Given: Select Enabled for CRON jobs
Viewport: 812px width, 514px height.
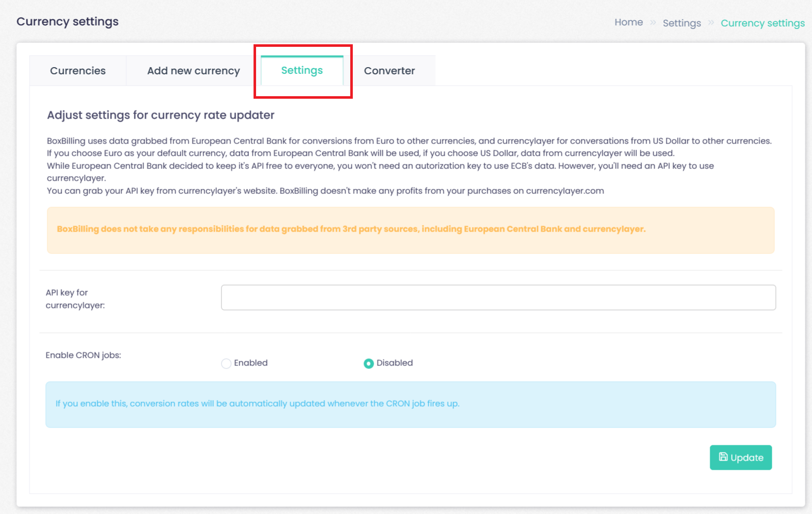Looking at the screenshot, I should coord(226,363).
